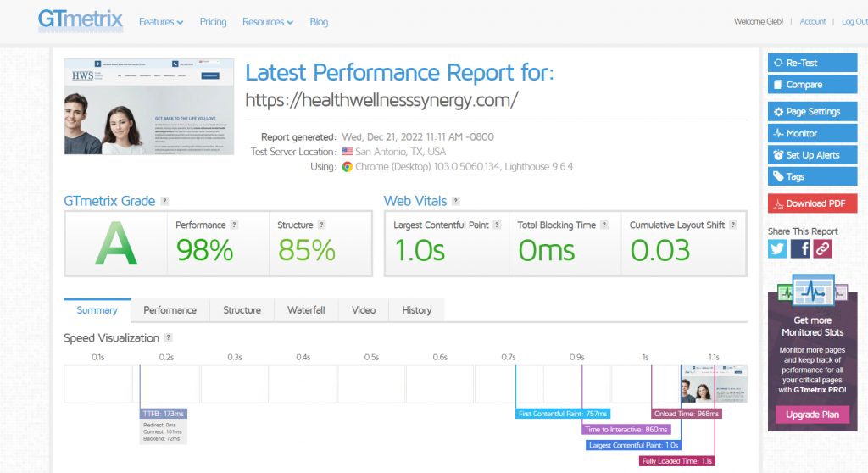This screenshot has width=868, height=473.
Task: Go to Account settings link
Action: point(813,21)
